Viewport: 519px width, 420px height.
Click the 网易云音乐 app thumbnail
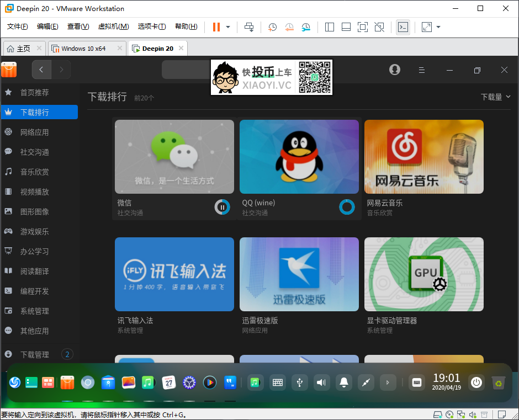pyautogui.click(x=423, y=157)
